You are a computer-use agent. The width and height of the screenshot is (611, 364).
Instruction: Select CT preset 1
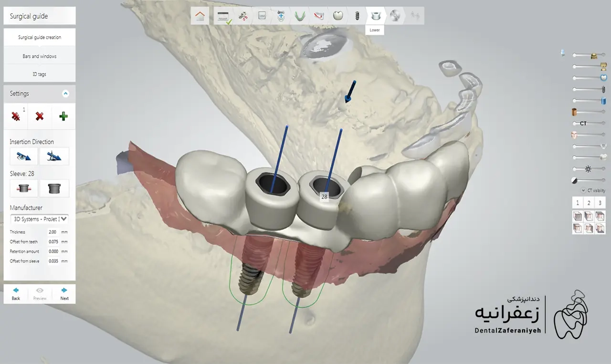pyautogui.click(x=578, y=203)
